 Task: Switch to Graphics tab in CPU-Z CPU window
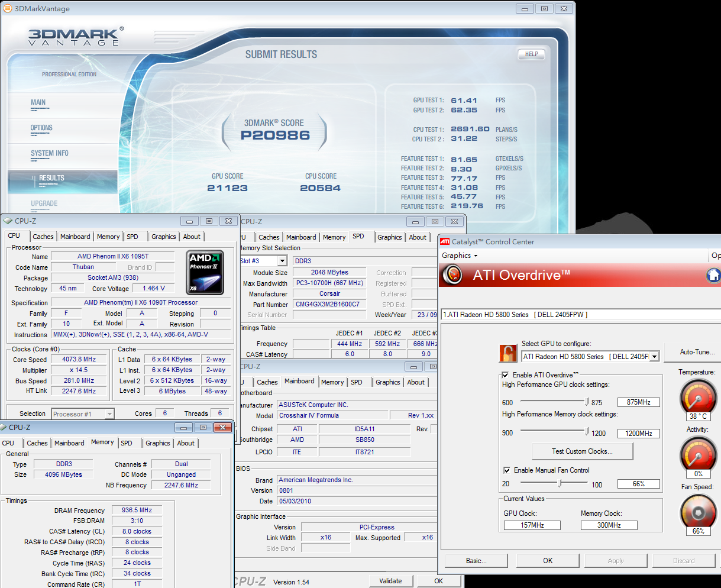pyautogui.click(x=164, y=237)
